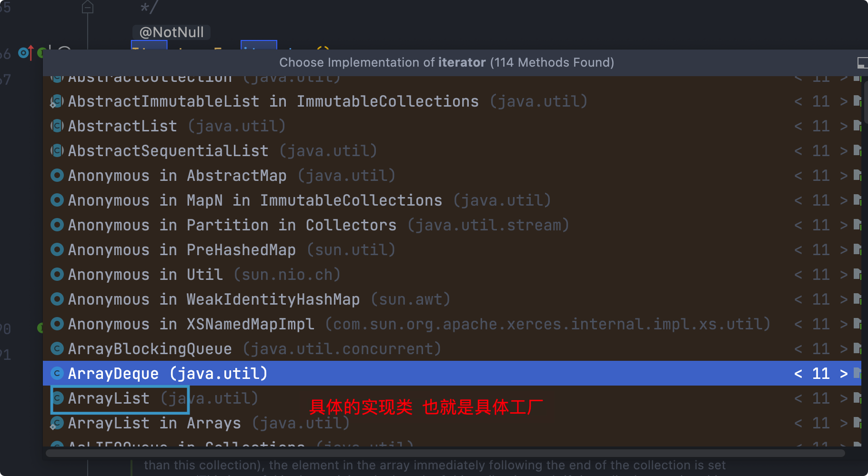Select AbstractImmutableList in ImmutableCollections implementation
This screenshot has height=476, width=868.
(452, 101)
